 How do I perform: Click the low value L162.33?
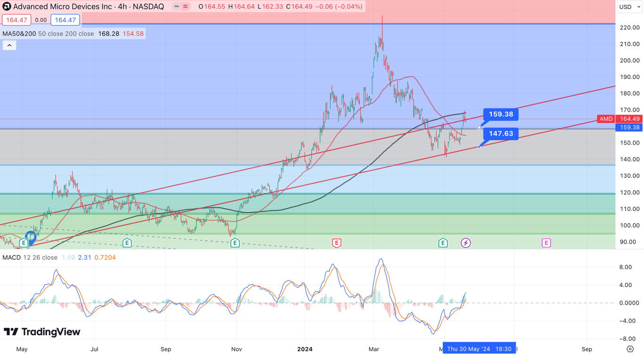(270, 7)
